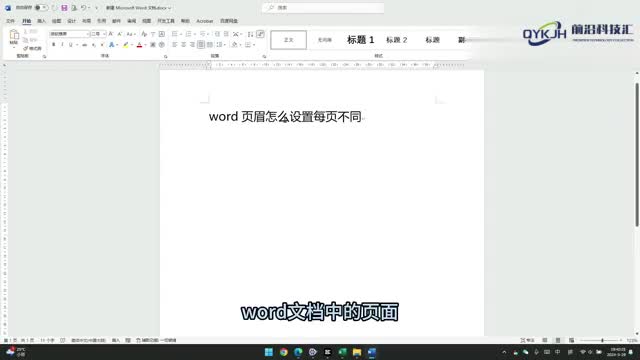Click the Decrease Font Size icon
The image size is (640, 360).
[x=120, y=34]
